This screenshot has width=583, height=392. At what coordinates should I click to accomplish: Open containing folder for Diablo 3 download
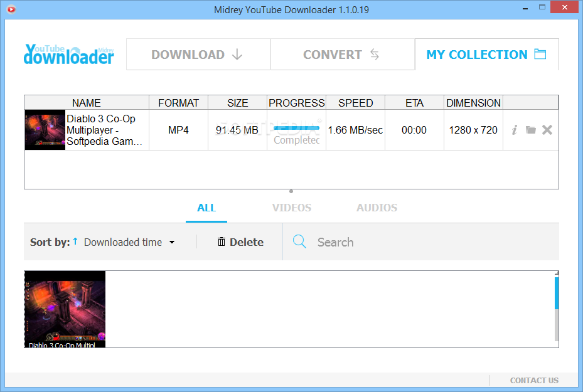[x=530, y=130]
